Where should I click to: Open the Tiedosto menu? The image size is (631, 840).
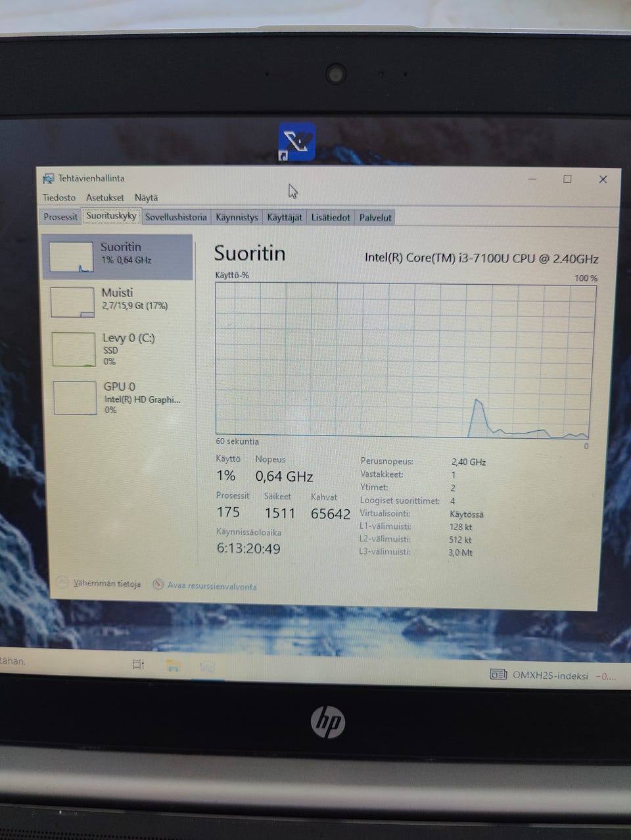click(x=59, y=197)
